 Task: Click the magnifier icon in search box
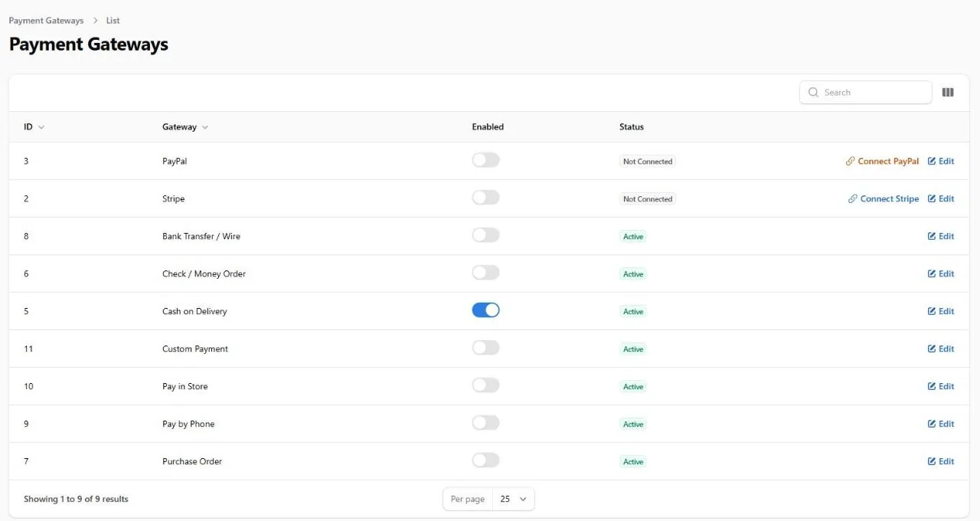[813, 93]
